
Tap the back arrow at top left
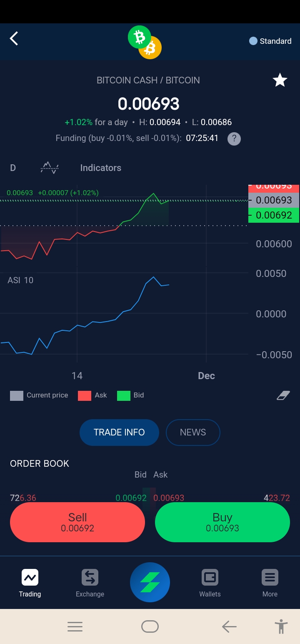tap(14, 39)
